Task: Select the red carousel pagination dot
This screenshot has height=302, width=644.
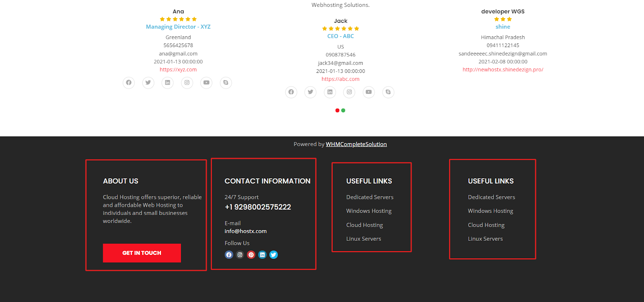Action: pos(337,110)
